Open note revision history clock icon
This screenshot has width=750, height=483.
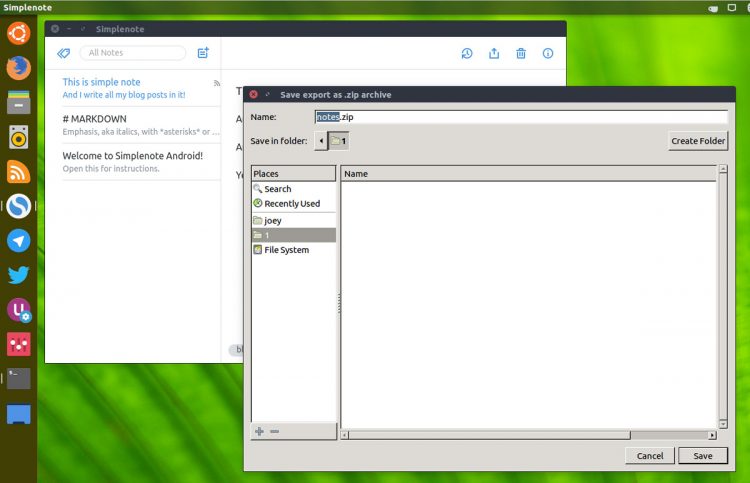click(x=467, y=53)
